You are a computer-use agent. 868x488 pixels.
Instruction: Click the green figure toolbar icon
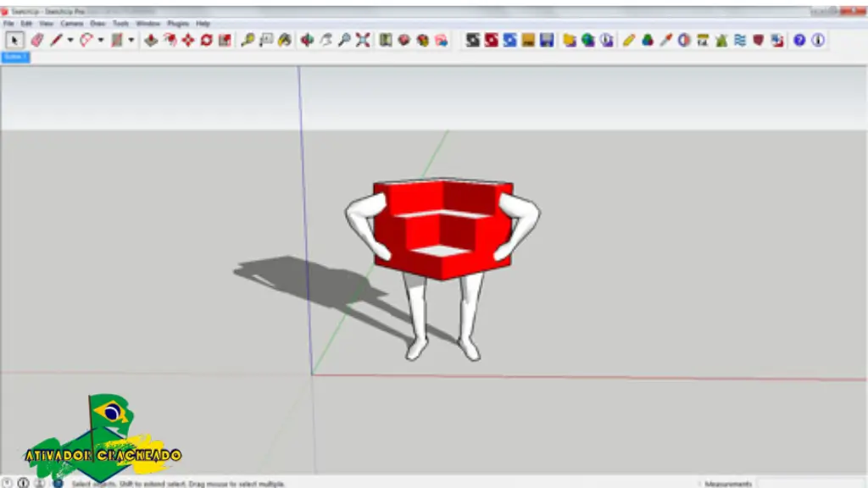[721, 40]
